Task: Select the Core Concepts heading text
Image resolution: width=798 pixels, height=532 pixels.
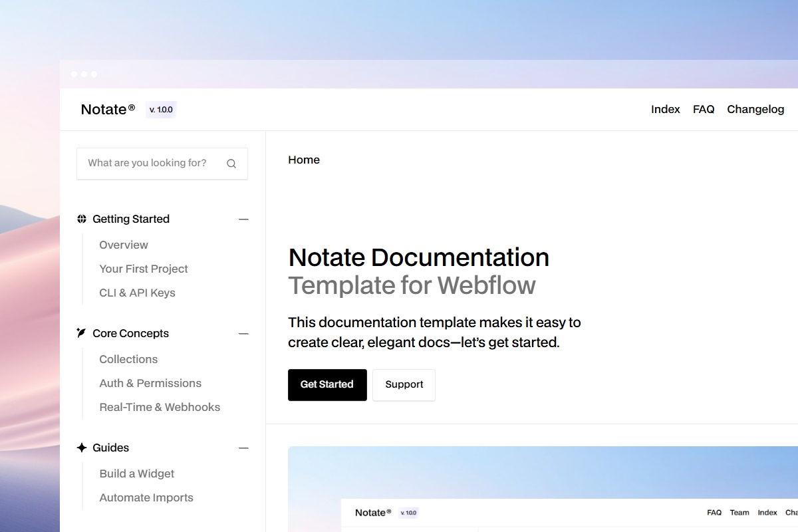Action: (130, 333)
